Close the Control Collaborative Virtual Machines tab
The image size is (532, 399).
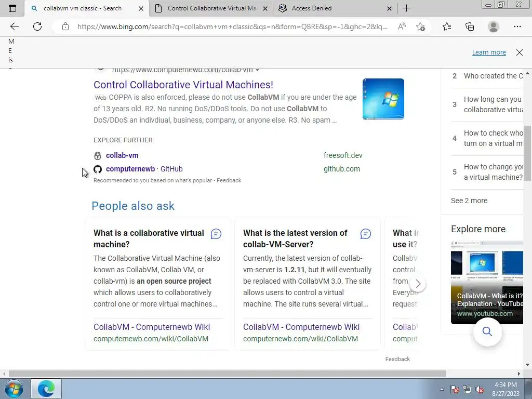point(265,8)
